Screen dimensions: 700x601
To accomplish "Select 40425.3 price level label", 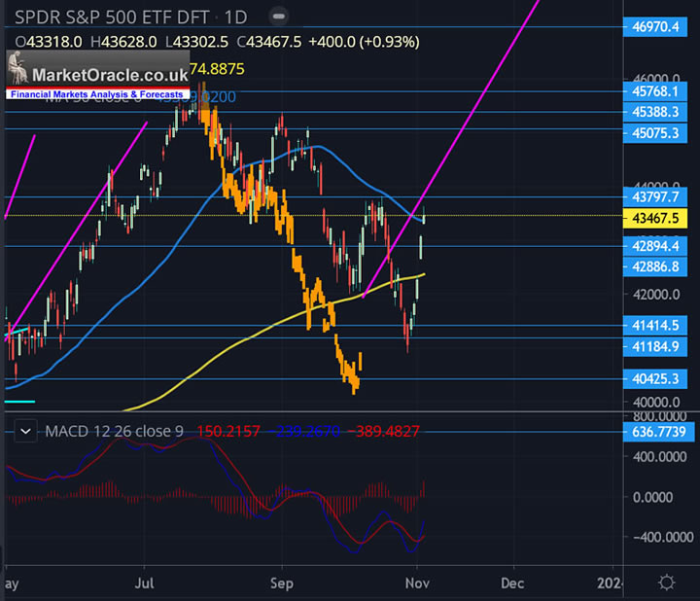I will coord(655,379).
